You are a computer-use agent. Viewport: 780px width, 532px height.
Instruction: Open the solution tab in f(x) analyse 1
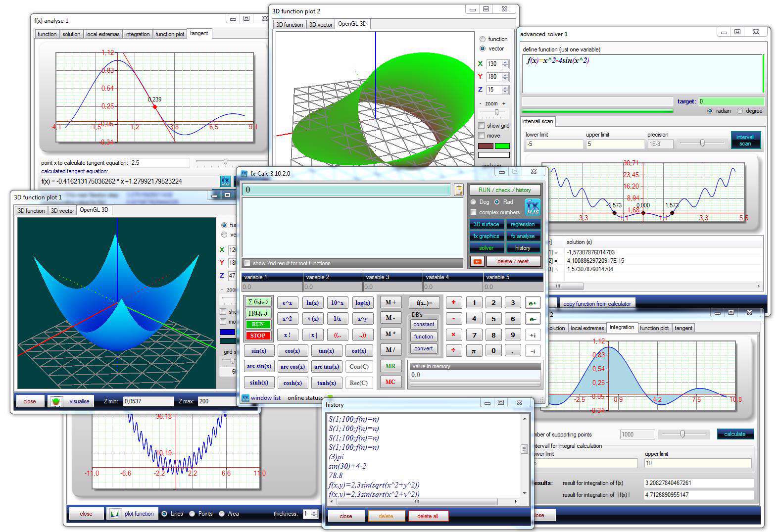[71, 34]
